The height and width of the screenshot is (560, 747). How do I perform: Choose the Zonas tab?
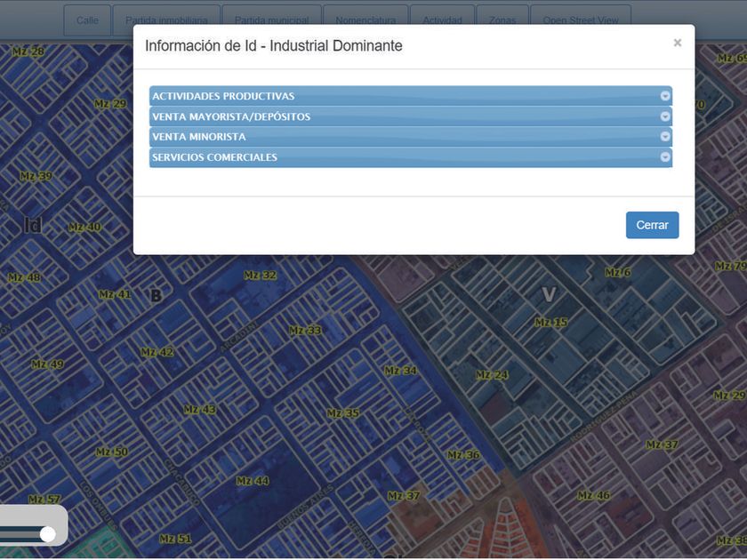pyautogui.click(x=502, y=20)
